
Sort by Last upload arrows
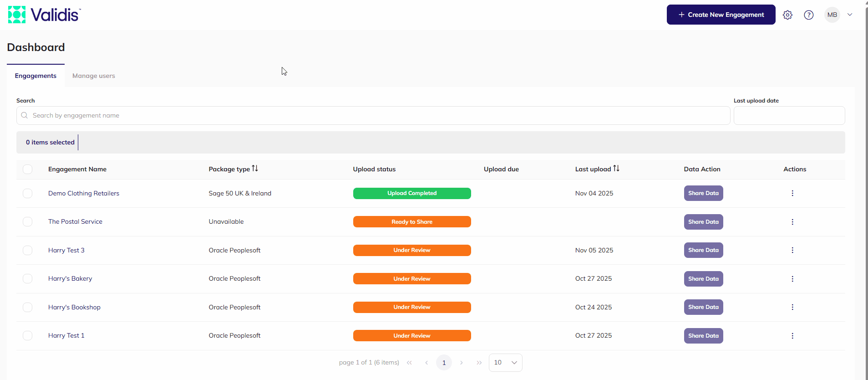pos(616,169)
